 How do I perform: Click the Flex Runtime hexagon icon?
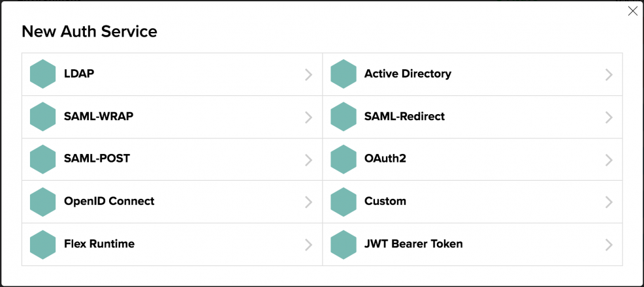pos(43,244)
